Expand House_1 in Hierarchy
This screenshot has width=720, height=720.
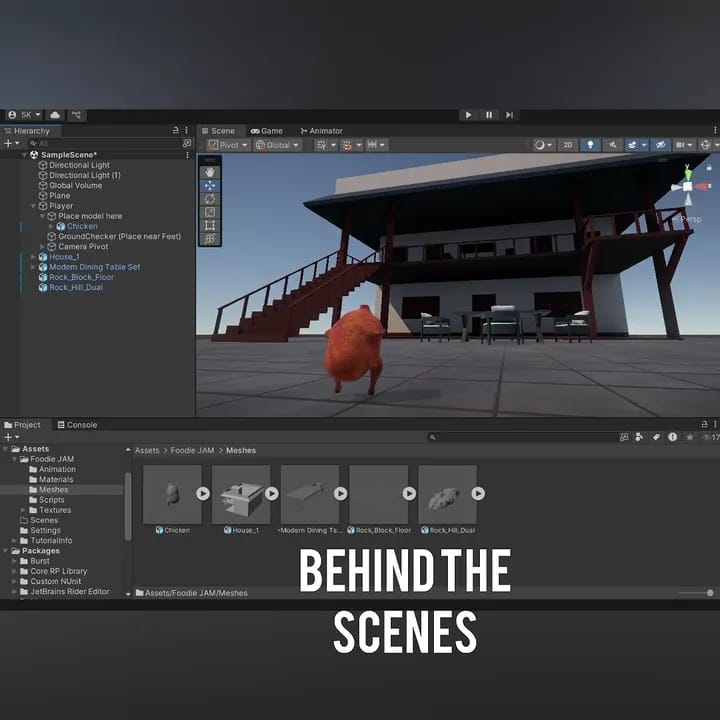click(x=33, y=257)
